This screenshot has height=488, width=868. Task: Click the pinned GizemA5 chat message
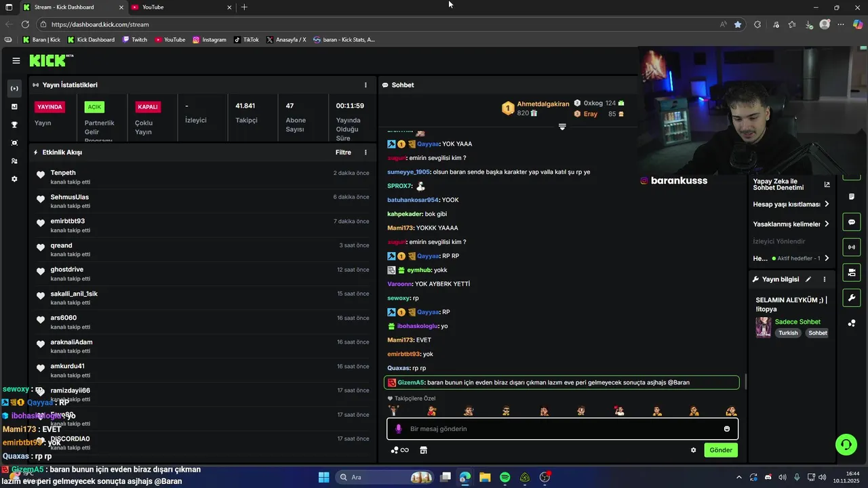(561, 382)
